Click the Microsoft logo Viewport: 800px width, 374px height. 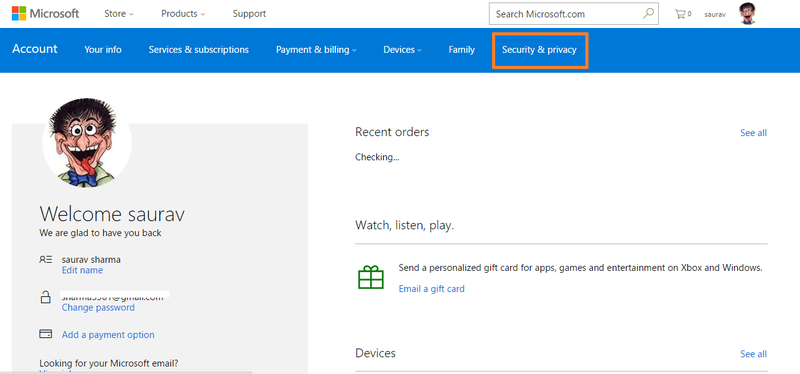(x=45, y=14)
